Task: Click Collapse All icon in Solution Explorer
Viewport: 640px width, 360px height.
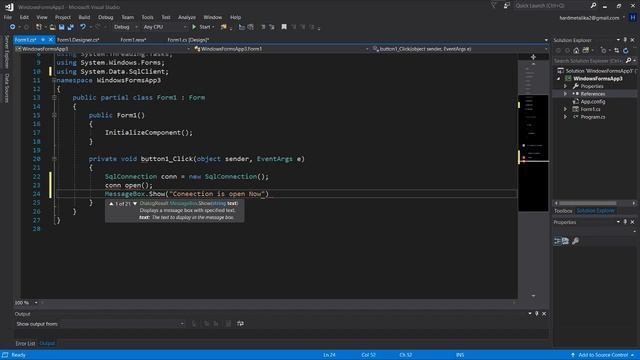Action: click(616, 51)
